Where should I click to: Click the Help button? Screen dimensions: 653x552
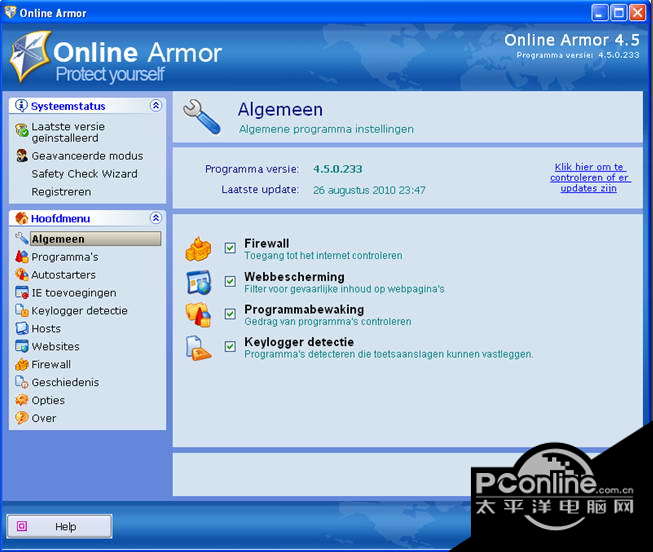coord(59,526)
